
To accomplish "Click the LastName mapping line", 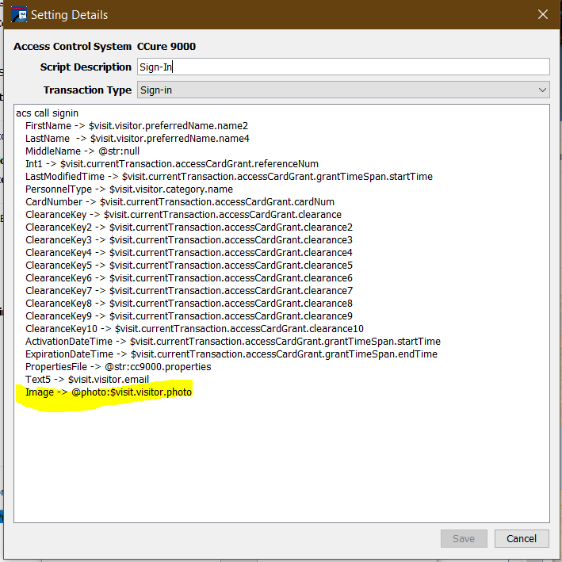I will (137, 139).
